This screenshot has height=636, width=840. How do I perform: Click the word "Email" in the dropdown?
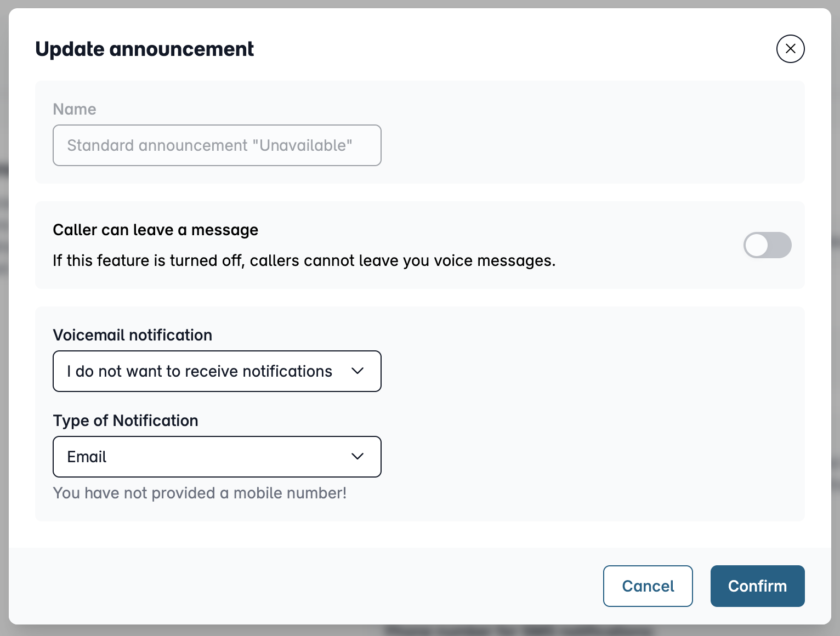[87, 457]
